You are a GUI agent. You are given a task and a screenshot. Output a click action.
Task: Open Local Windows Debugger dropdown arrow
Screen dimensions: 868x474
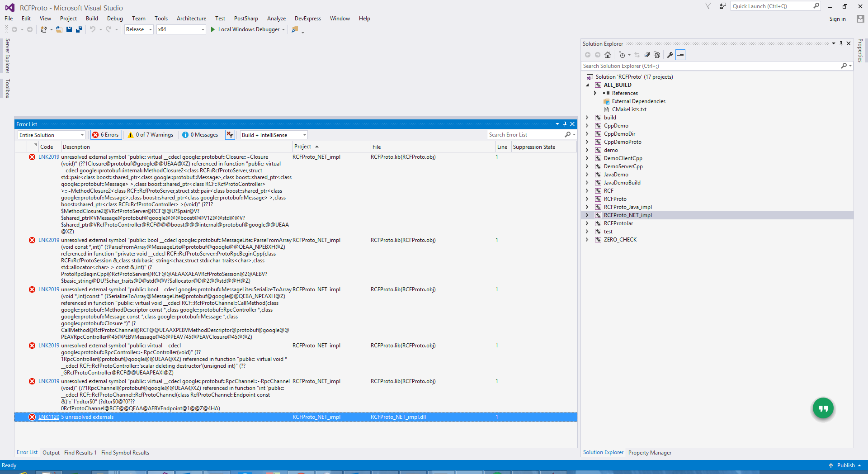tap(283, 30)
